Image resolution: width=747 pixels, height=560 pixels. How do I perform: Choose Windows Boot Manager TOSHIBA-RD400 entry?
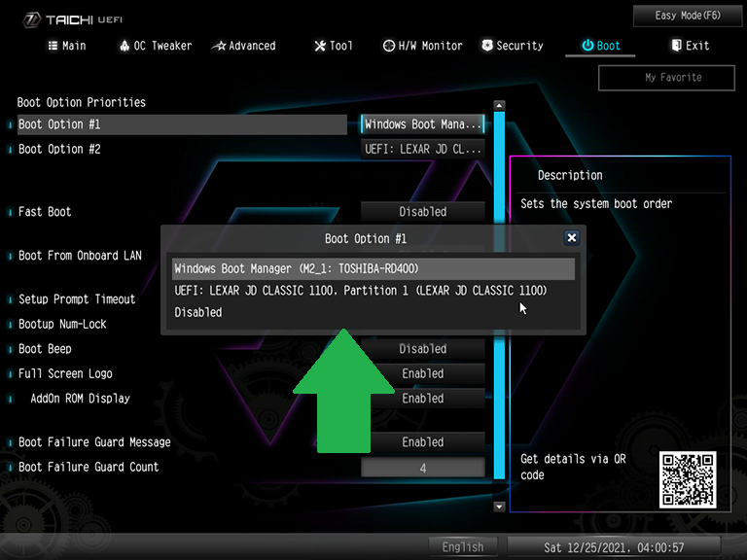pos(373,269)
